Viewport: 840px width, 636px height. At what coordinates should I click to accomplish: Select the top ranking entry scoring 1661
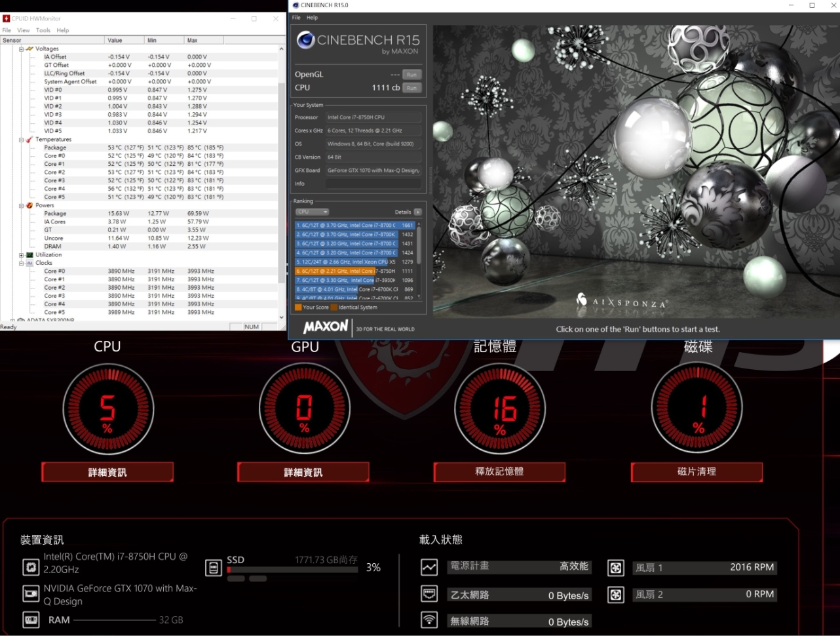coord(355,226)
